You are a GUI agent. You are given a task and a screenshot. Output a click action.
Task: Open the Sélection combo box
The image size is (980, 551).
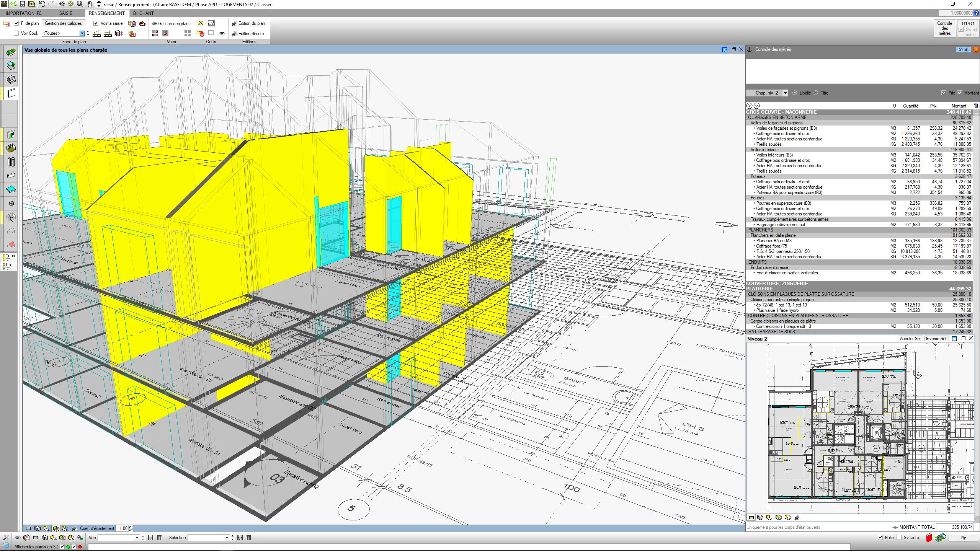(209, 538)
